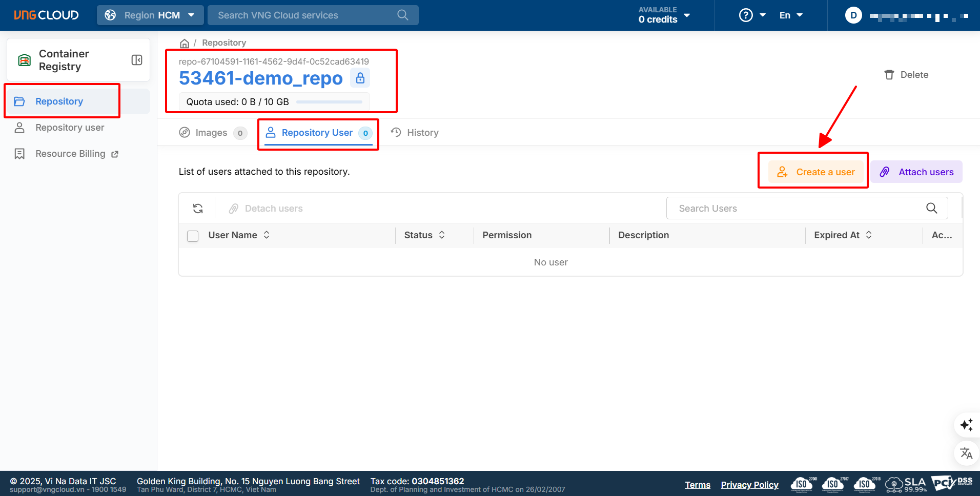Expand the Region HCM dropdown
980x496 pixels.
[150, 15]
